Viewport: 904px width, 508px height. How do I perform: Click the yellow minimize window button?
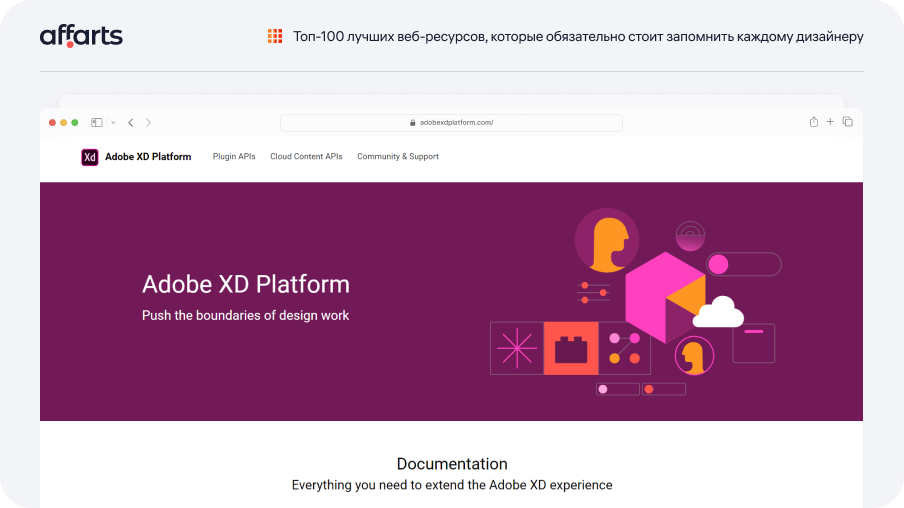pos(63,122)
